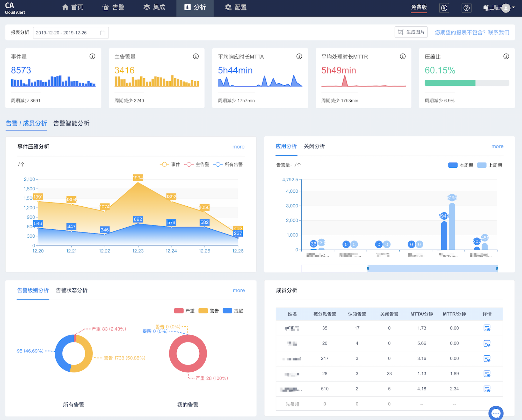
Task: Switch to 关闭分析 tab
Action: 314,146
